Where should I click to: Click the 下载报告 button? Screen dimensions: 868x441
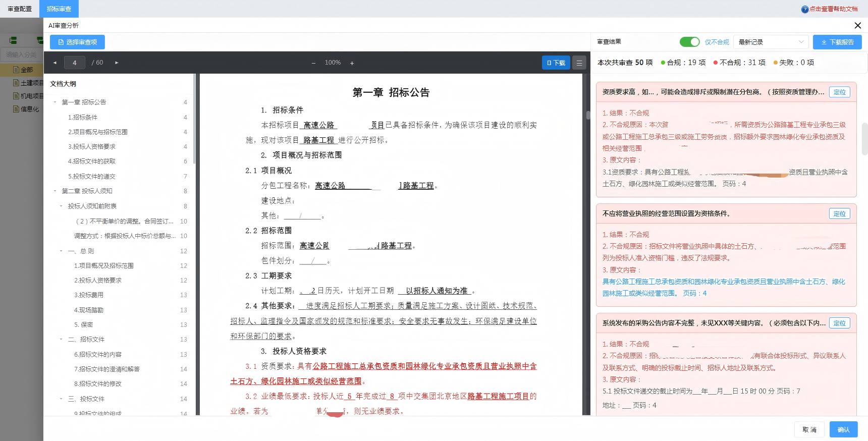click(837, 42)
